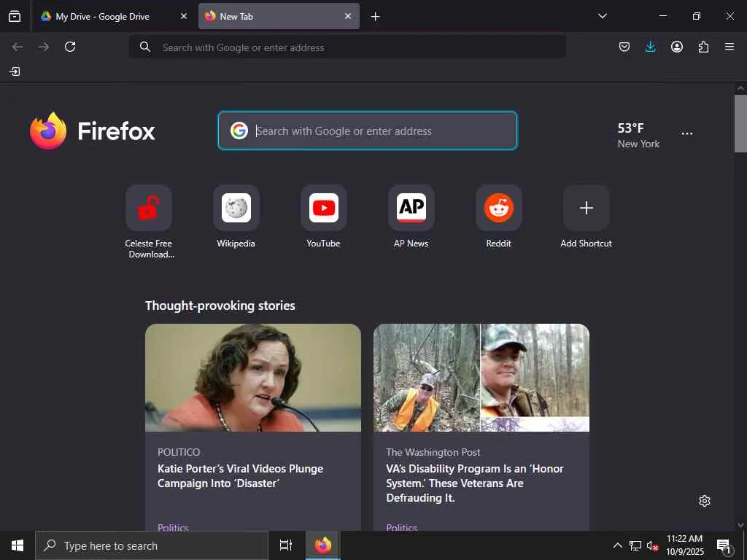747x560 pixels.
Task: Focus the address bar search field
Action: 348,47
